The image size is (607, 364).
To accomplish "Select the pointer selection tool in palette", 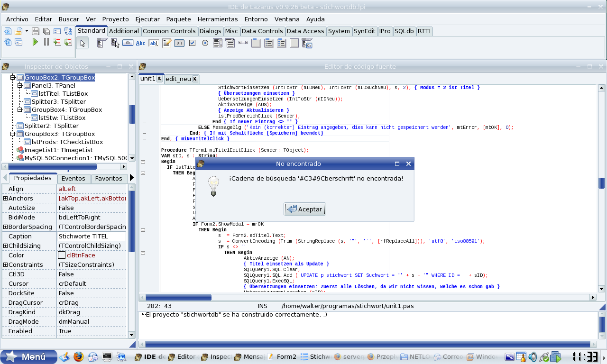I will (x=83, y=43).
